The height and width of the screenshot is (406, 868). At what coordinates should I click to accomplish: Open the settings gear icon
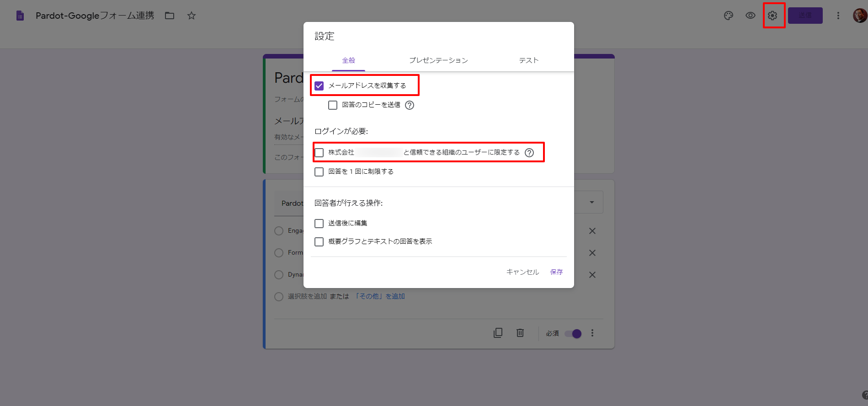coord(772,16)
